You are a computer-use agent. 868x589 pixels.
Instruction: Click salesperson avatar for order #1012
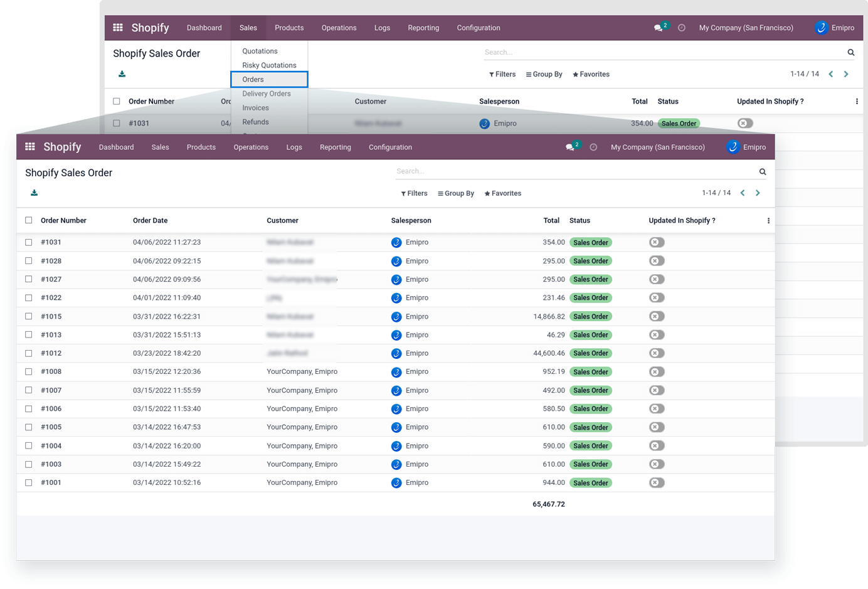pos(396,354)
